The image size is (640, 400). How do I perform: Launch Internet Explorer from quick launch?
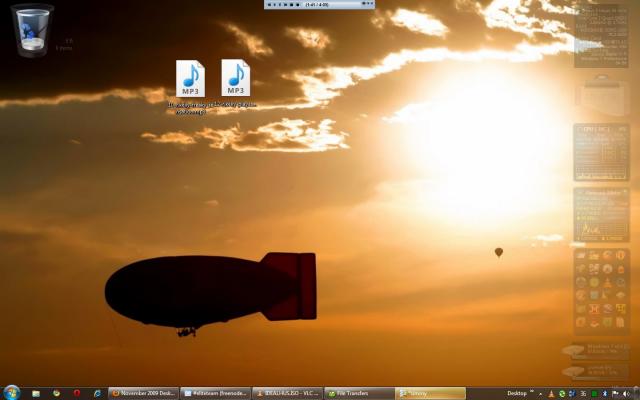click(98, 393)
